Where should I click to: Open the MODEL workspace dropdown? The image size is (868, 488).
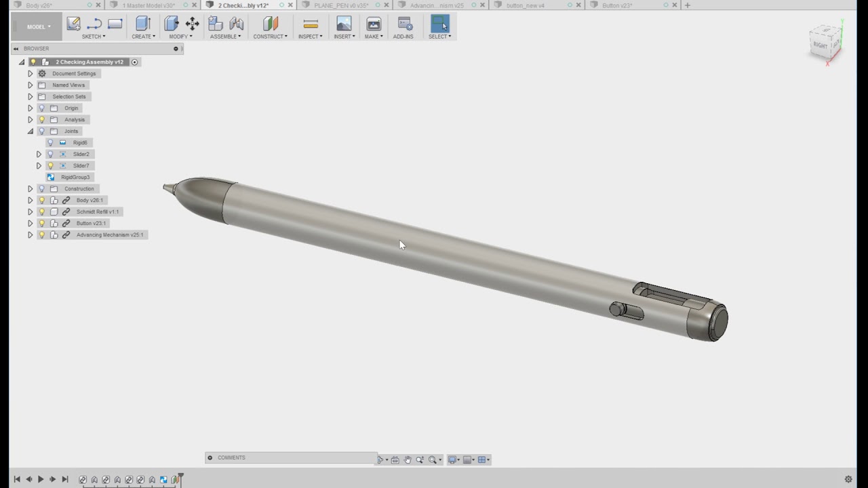tap(39, 26)
